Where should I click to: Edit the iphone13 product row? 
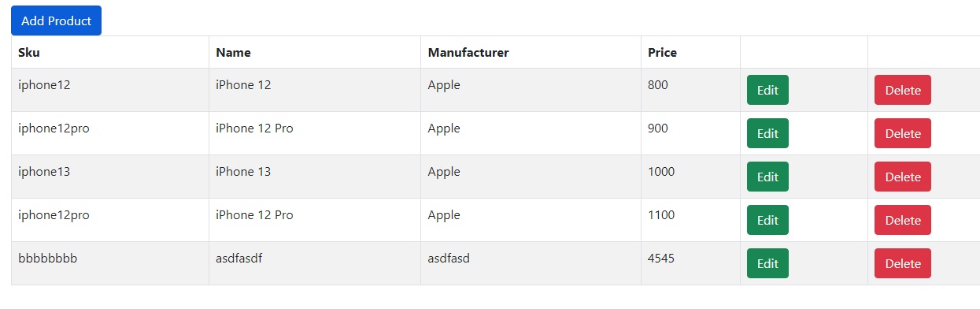click(767, 177)
